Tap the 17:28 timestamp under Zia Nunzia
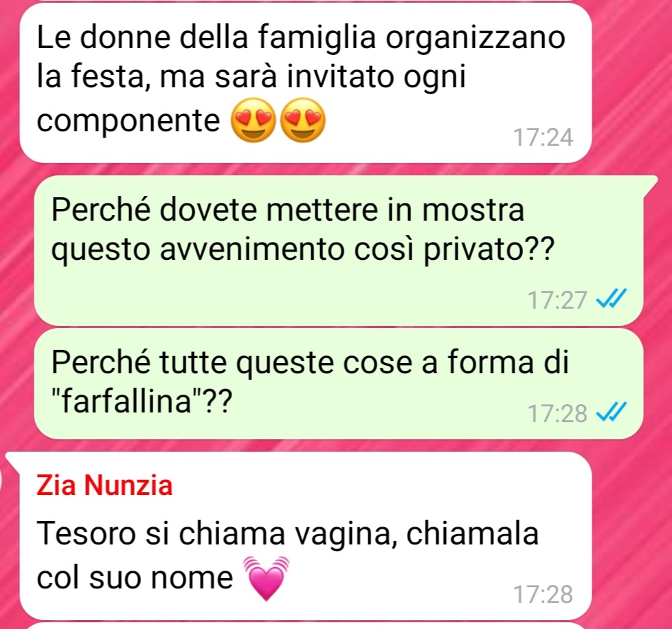The width and height of the screenshot is (672, 629). [543, 594]
